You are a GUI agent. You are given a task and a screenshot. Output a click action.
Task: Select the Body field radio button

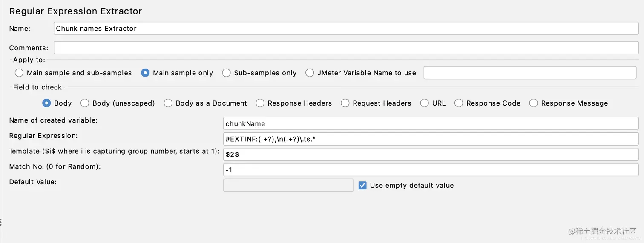(x=46, y=103)
